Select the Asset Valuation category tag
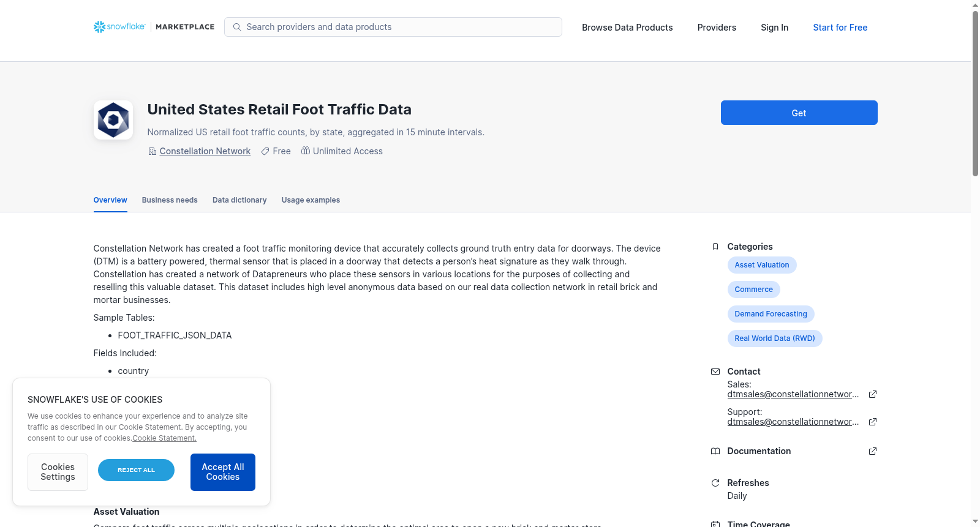The width and height of the screenshot is (980, 527). pyautogui.click(x=762, y=265)
